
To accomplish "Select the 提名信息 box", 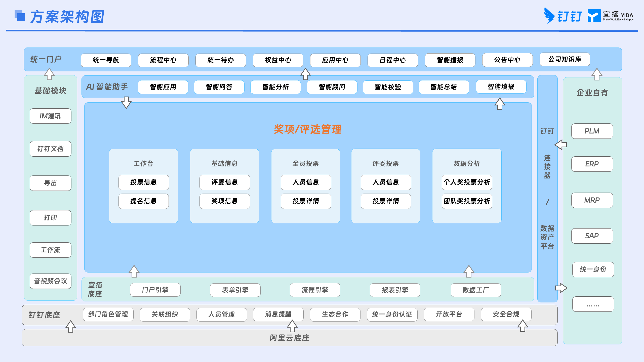I will (144, 201).
